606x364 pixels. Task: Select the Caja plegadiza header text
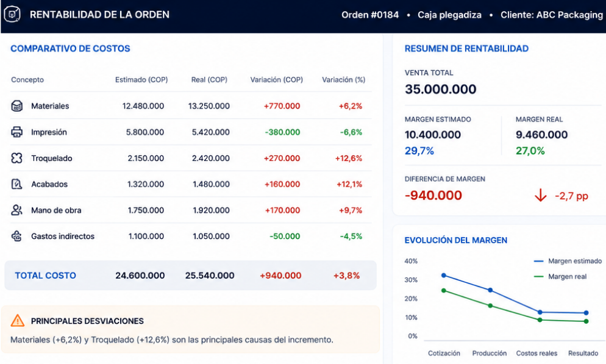tap(449, 15)
